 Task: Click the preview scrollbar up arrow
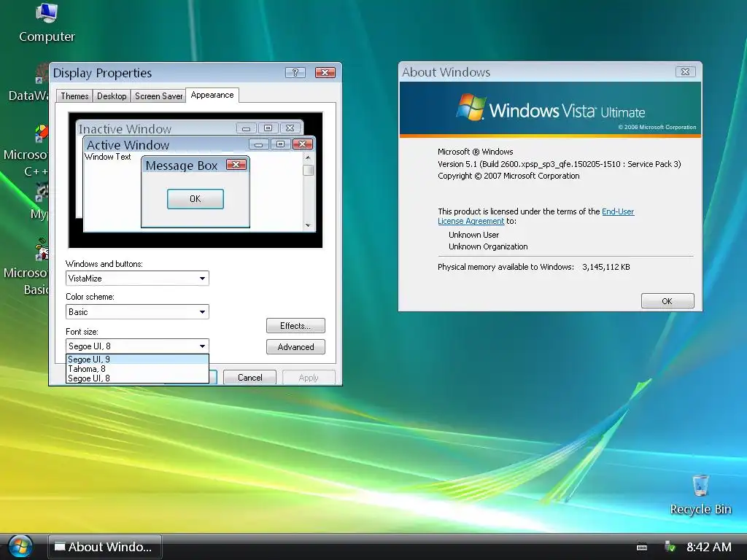point(309,157)
